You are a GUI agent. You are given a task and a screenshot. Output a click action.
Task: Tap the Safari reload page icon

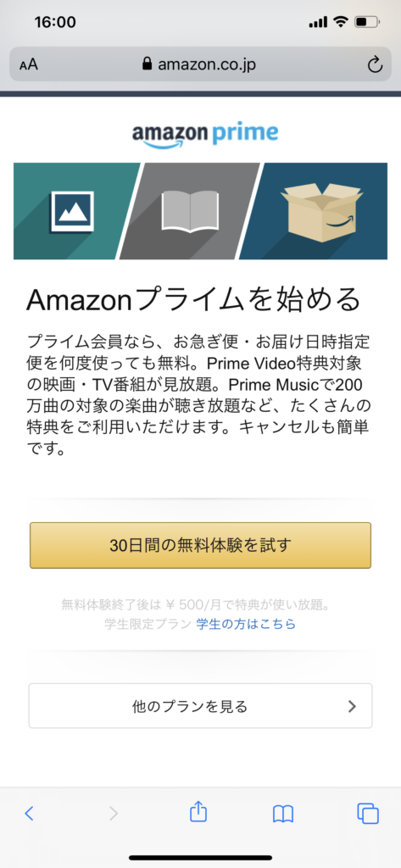coord(375,64)
